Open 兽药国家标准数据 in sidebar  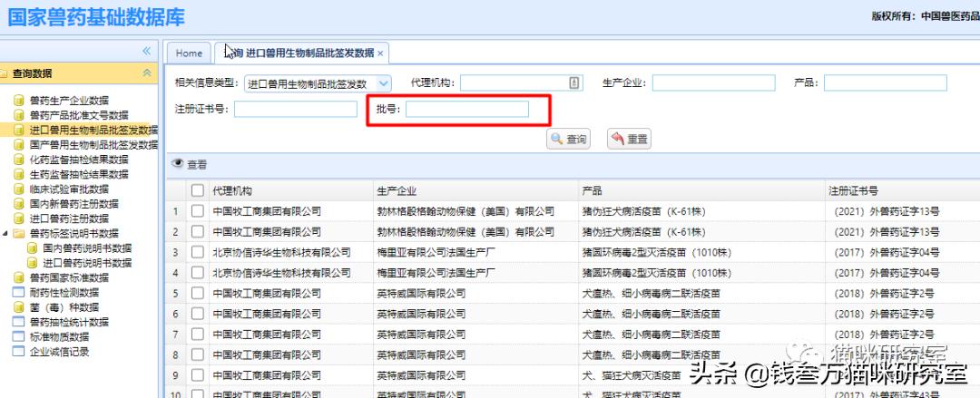pos(69,278)
